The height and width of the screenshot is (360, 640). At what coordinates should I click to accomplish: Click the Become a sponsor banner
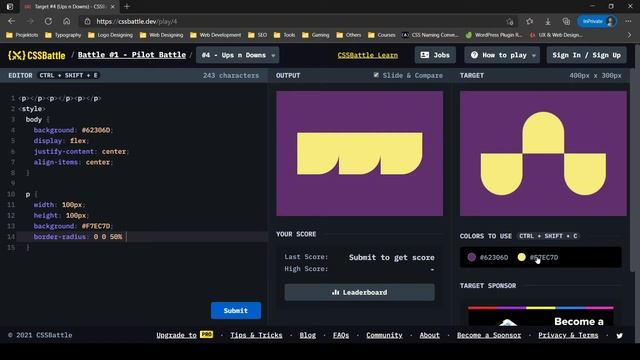(541, 316)
